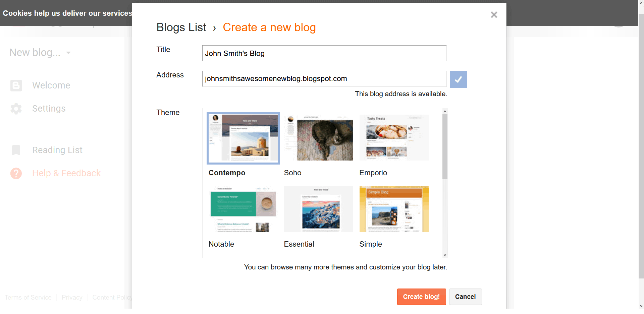
Task: Click the Create blog! button
Action: coord(421,297)
